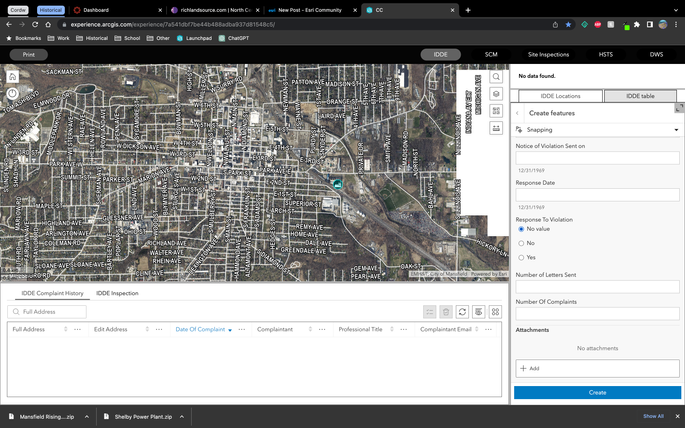Click the back arrow beside Create features

coord(518,114)
